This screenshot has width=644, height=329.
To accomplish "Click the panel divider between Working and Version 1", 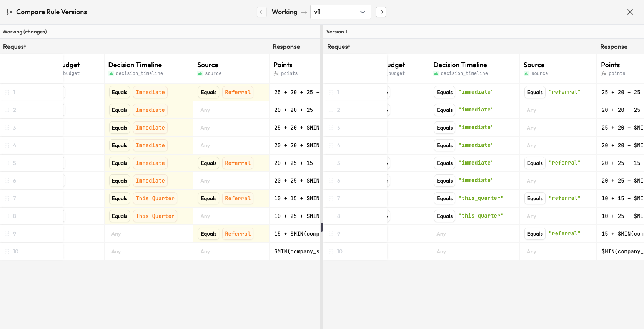I will (x=322, y=227).
